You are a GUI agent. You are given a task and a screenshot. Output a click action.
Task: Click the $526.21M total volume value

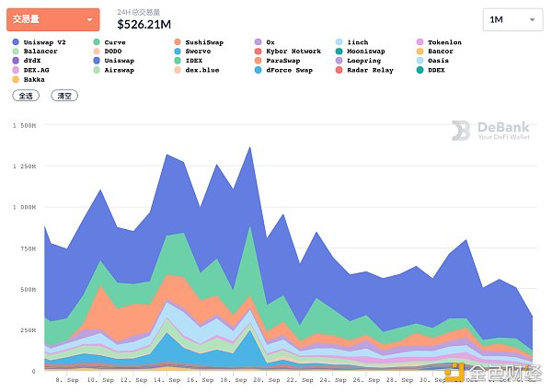(144, 24)
